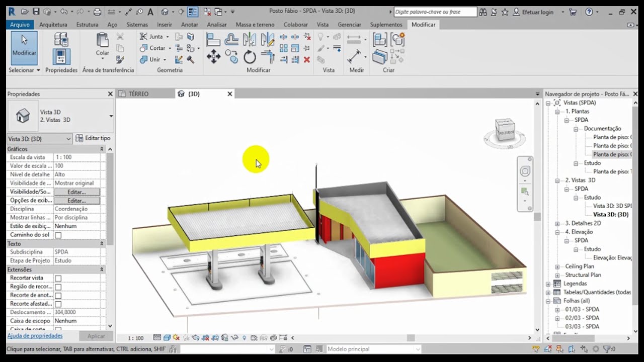Expand the Legendas tree node
This screenshot has height=362, width=644.
548,284
